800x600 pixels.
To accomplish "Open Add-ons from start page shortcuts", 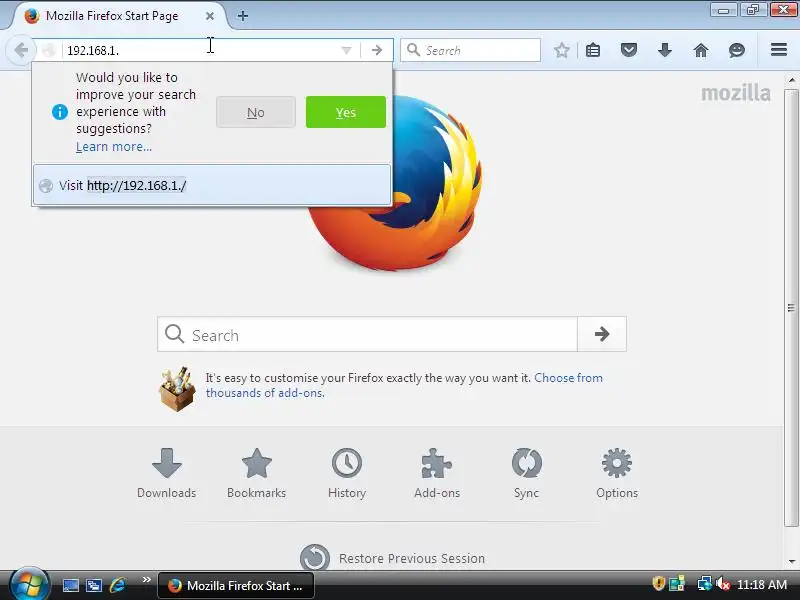I will tap(437, 473).
